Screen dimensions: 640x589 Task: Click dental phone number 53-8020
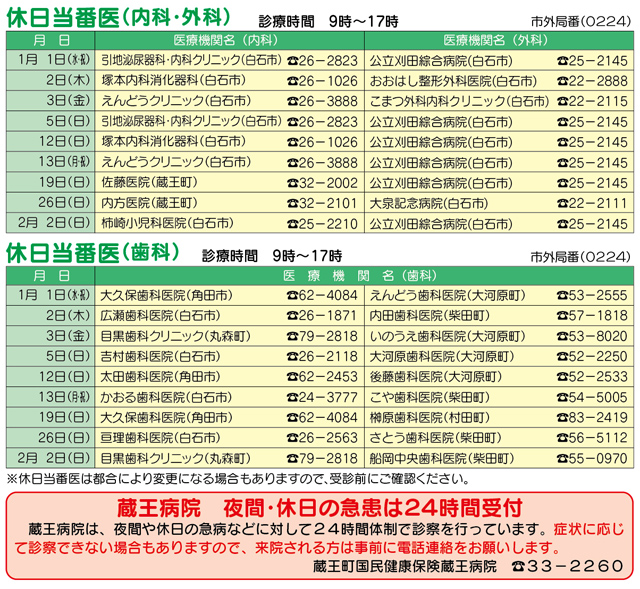click(598, 336)
